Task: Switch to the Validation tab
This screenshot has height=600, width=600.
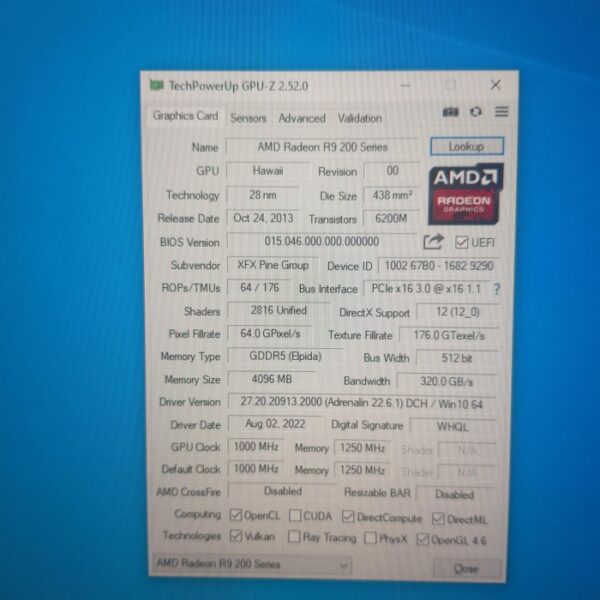Action: point(360,118)
